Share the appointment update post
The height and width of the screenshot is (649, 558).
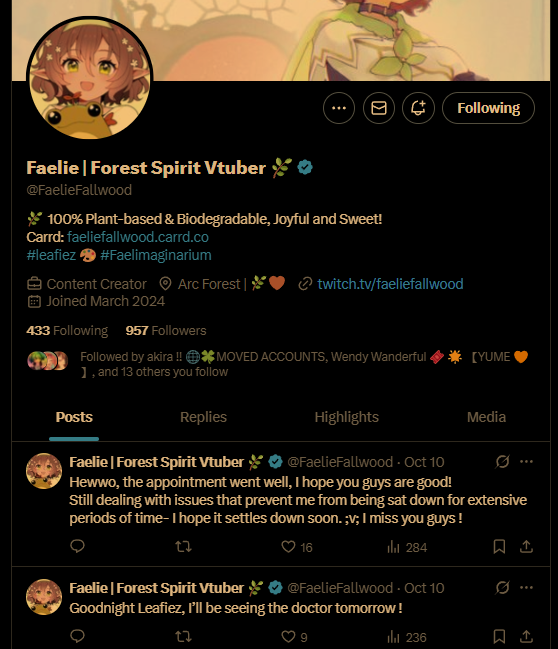pos(526,546)
